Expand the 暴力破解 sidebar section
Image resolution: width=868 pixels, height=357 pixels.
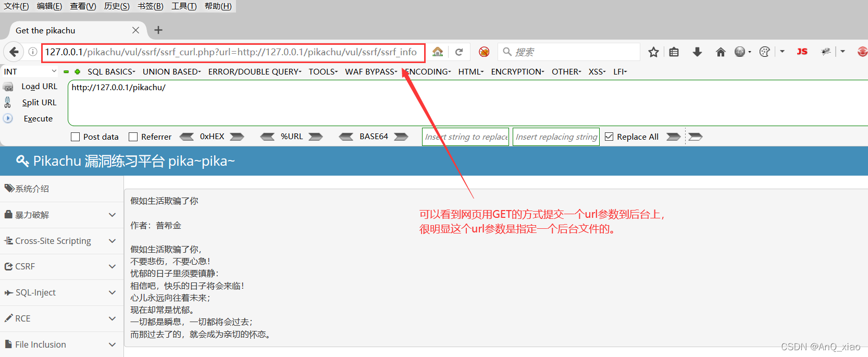click(x=61, y=215)
